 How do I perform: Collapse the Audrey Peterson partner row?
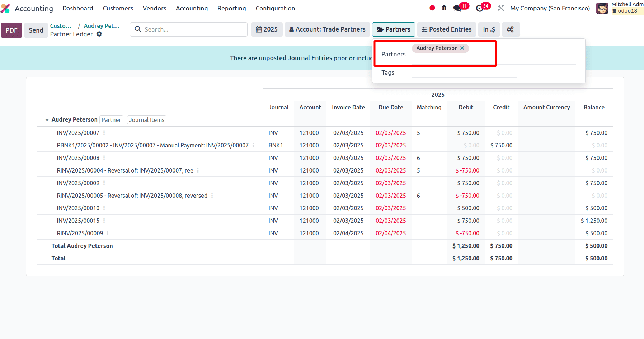(x=47, y=120)
